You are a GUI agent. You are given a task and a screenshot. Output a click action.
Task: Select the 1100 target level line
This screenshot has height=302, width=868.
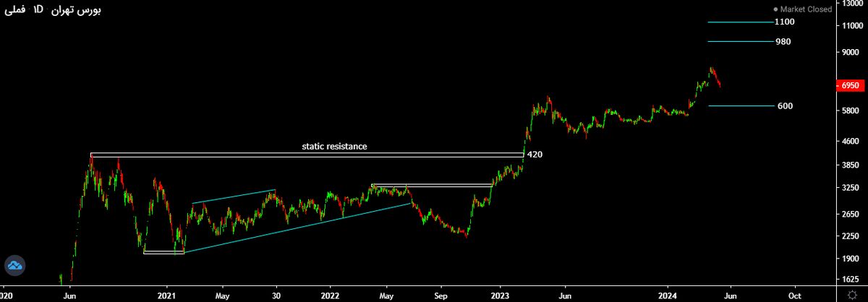coord(739,22)
